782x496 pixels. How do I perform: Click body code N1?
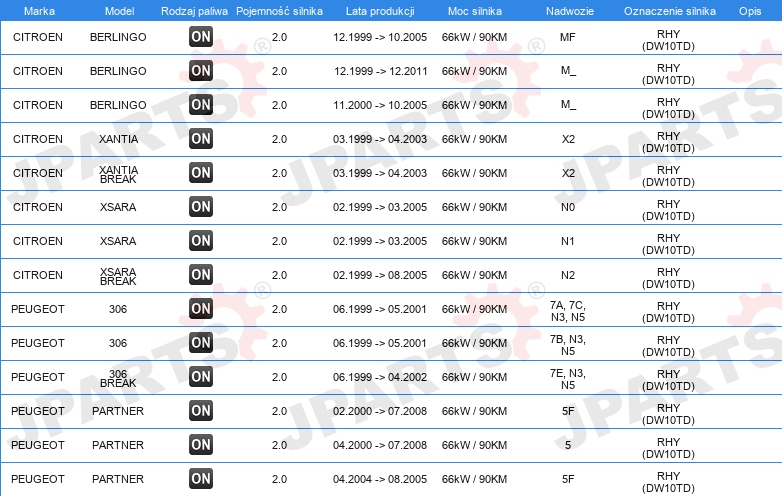[568, 241]
